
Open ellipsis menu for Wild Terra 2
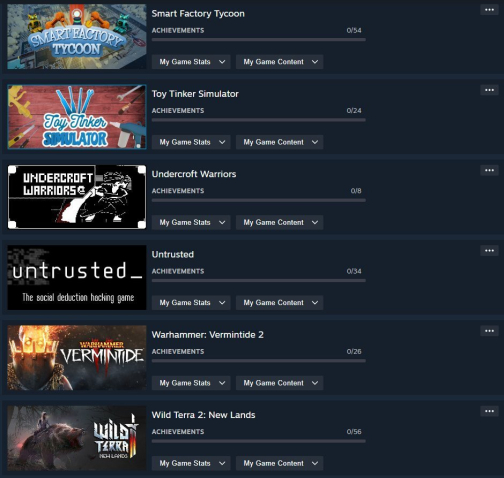click(x=489, y=411)
